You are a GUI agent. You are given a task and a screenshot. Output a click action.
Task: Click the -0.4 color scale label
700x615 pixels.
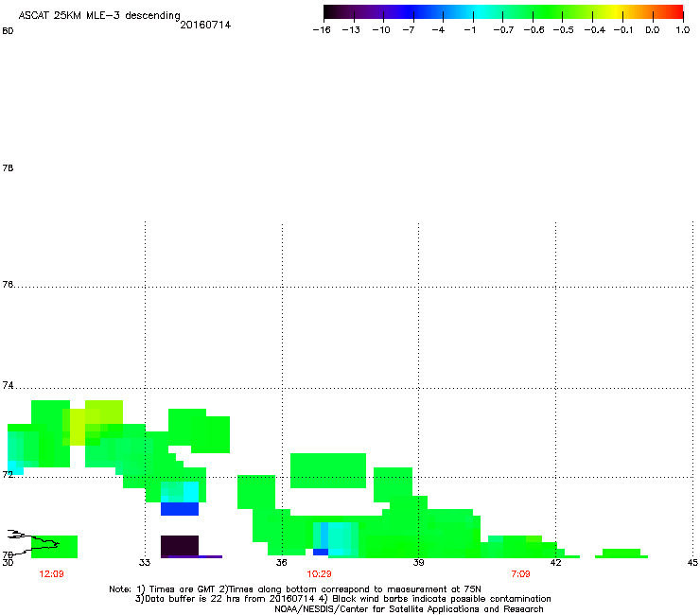pos(595,30)
